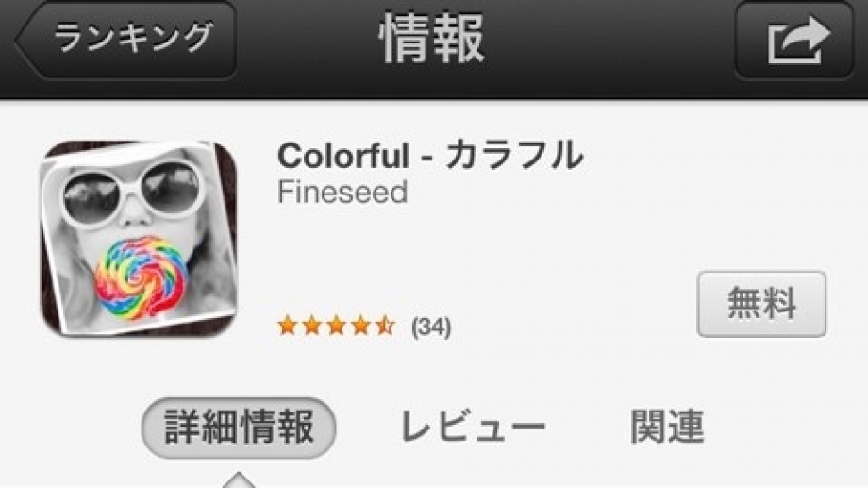Click the fourth orange rating star
The width and height of the screenshot is (868, 488).
360,325
